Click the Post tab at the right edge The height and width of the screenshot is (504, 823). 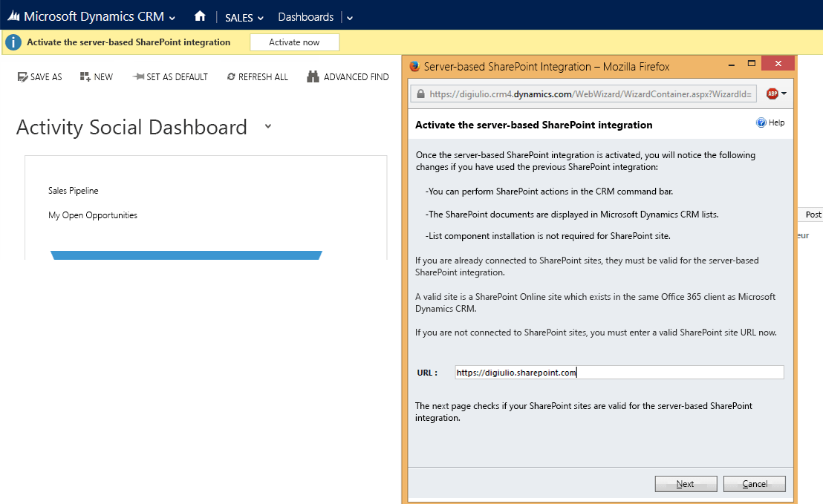tap(813, 215)
